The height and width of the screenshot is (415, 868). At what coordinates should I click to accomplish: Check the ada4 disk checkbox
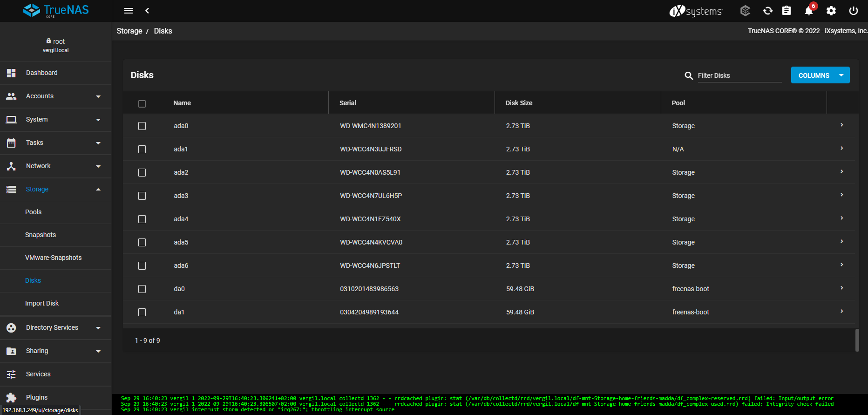coord(142,219)
